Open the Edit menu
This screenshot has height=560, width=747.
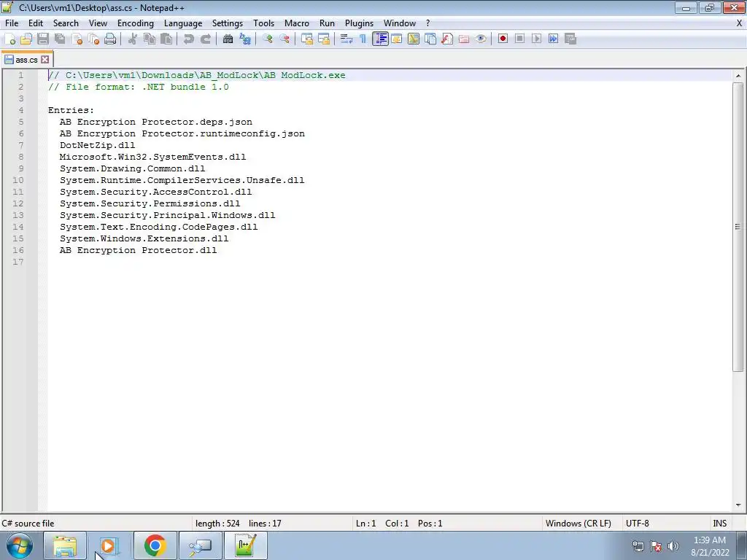(x=36, y=23)
